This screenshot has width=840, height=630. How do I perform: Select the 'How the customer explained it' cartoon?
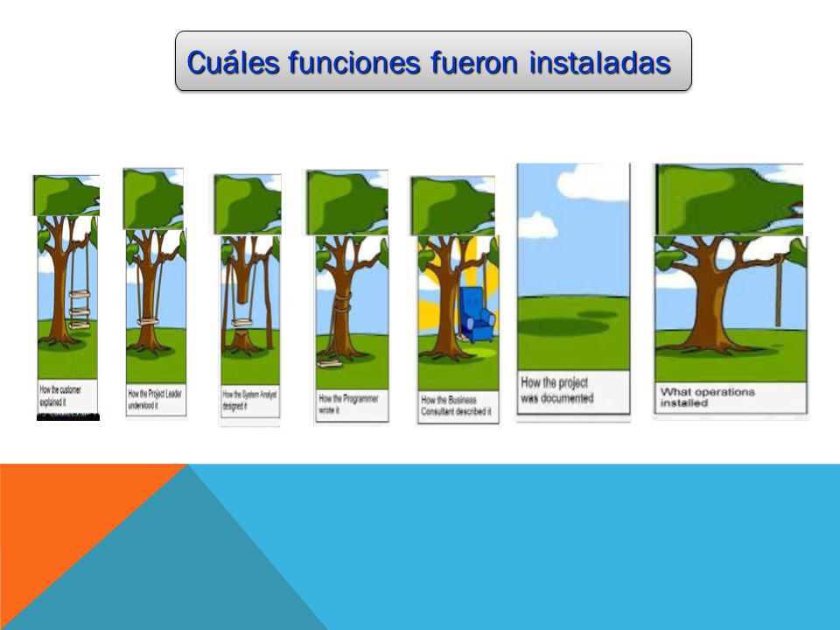pos(67,297)
